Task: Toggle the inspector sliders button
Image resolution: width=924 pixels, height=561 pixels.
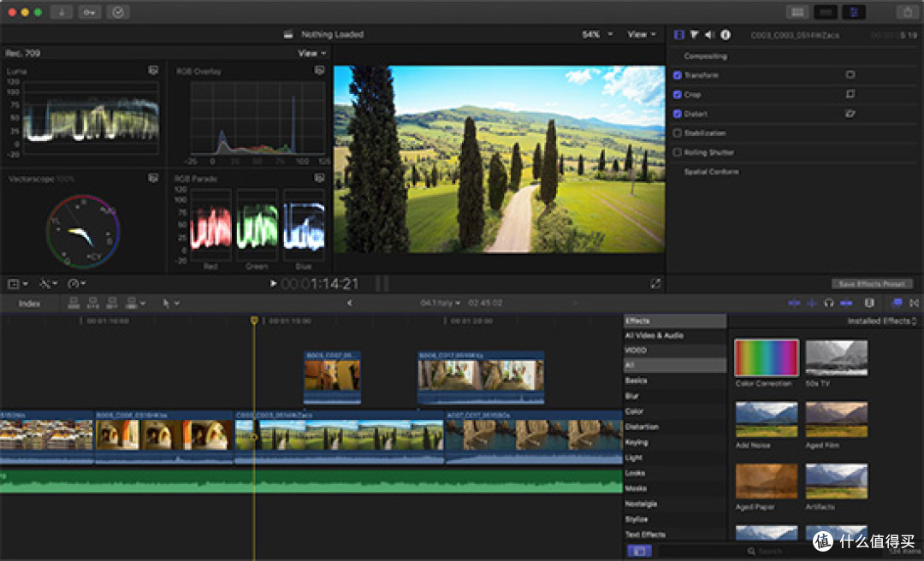Action: point(854,12)
